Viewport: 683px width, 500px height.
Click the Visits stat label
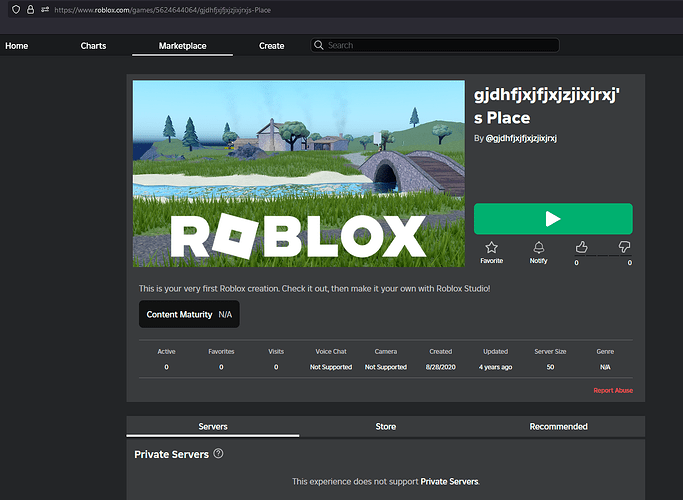[276, 351]
